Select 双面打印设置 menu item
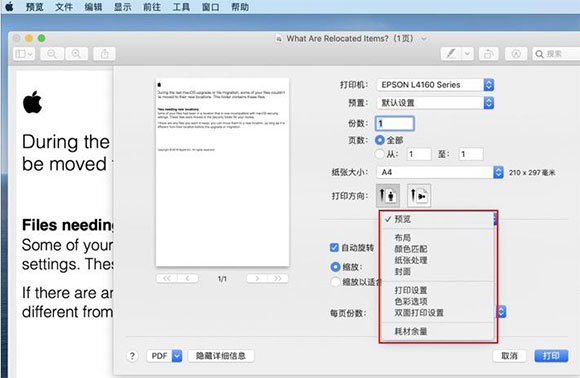The image size is (580, 378). tap(438, 313)
